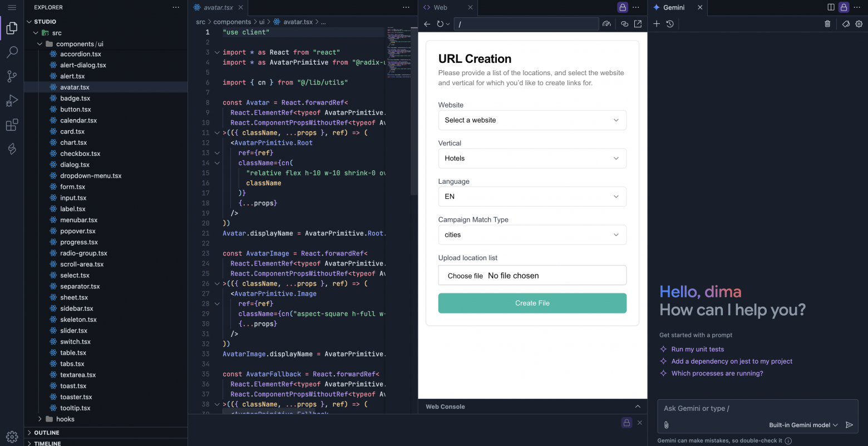868x446 pixels.
Task: Open Source Control view in activity bar
Action: click(12, 76)
